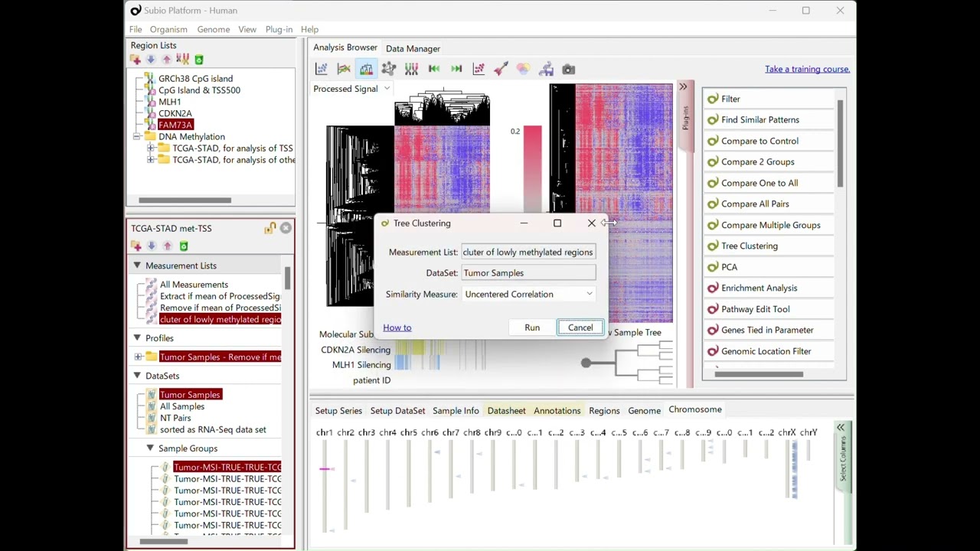Image resolution: width=980 pixels, height=551 pixels.
Task: Open the Annotations tab
Action: [x=557, y=411]
